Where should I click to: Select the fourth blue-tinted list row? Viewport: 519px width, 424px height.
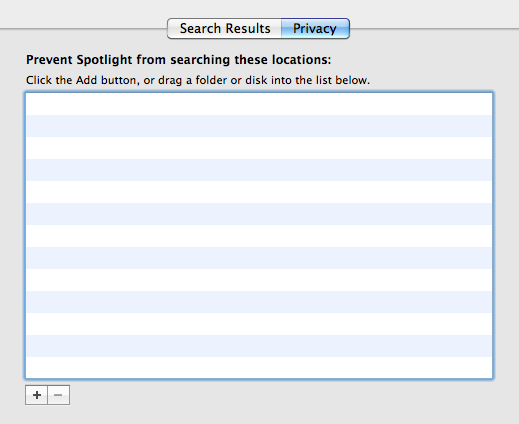point(259,258)
